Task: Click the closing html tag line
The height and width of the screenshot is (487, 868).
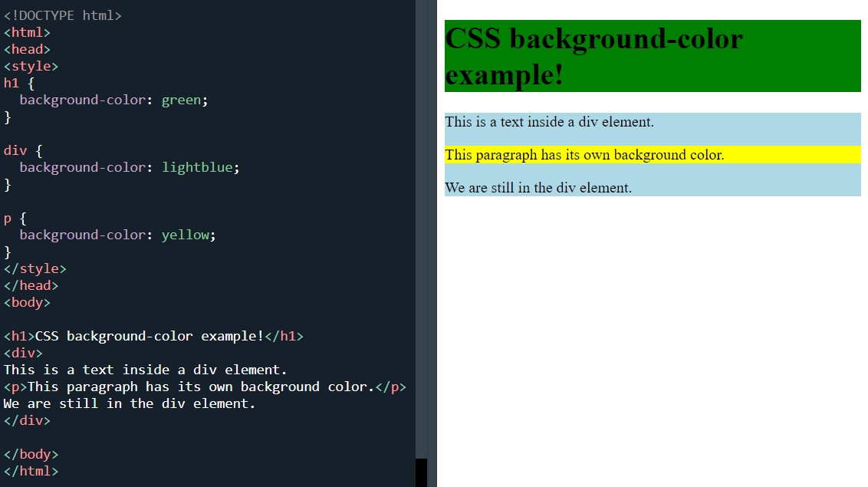Action: (x=31, y=471)
